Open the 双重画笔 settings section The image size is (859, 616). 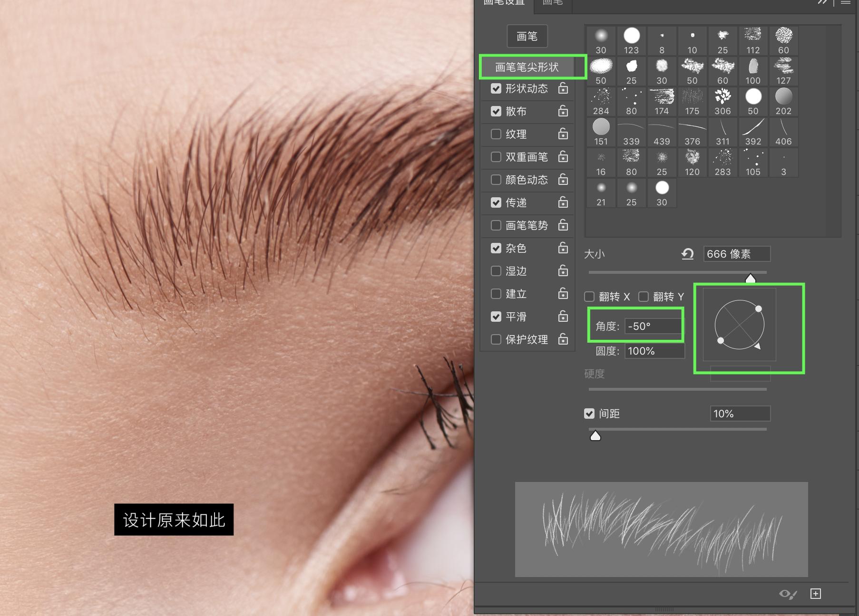527,157
